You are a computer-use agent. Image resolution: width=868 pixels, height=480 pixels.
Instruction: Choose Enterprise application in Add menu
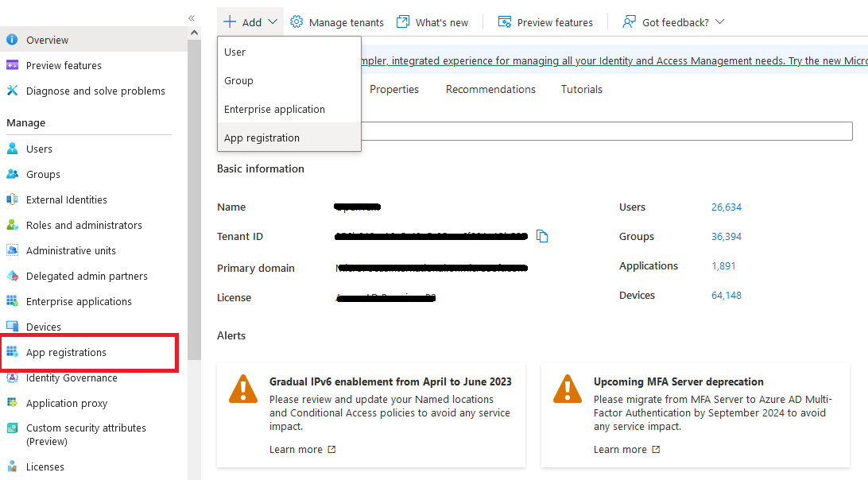[289, 110]
